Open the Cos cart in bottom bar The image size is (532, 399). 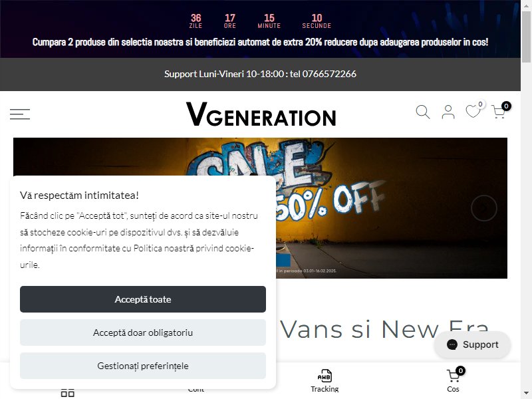click(x=453, y=381)
